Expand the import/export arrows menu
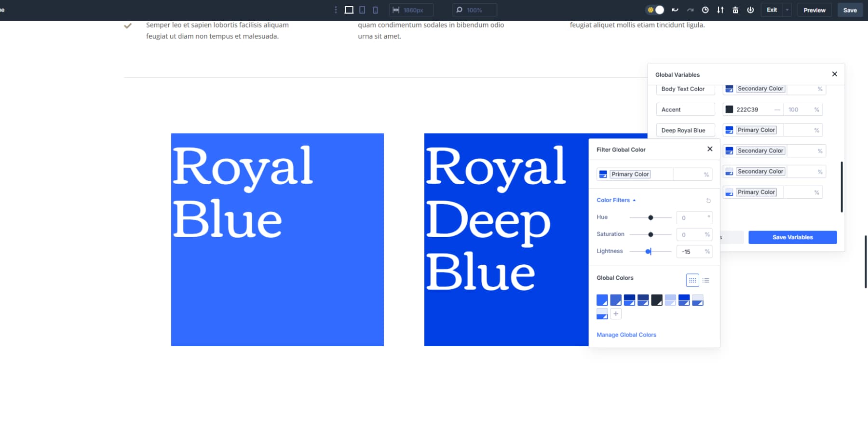 tap(720, 10)
